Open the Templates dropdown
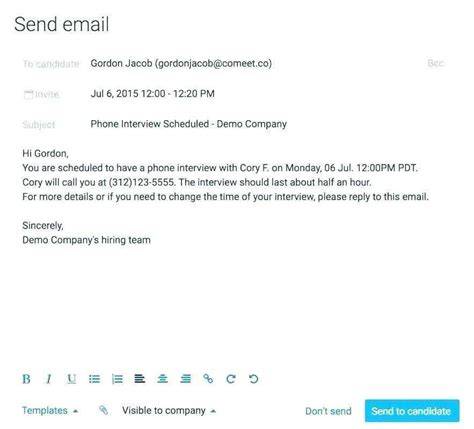Screen dimensions: 474x429 pyautogui.click(x=50, y=411)
